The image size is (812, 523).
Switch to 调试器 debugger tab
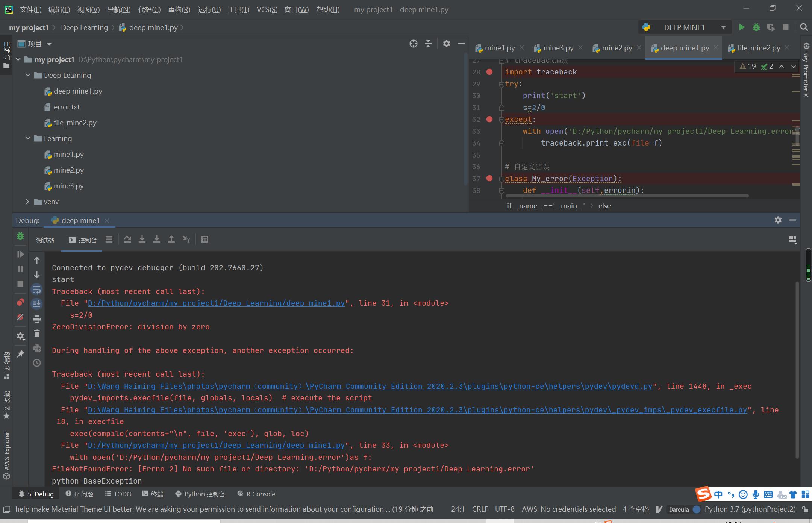45,240
